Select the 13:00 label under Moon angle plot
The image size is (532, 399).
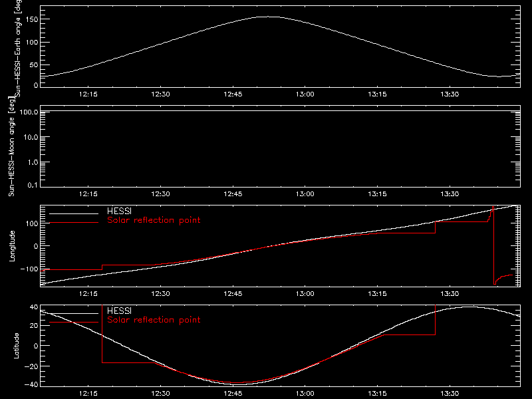[305, 194]
